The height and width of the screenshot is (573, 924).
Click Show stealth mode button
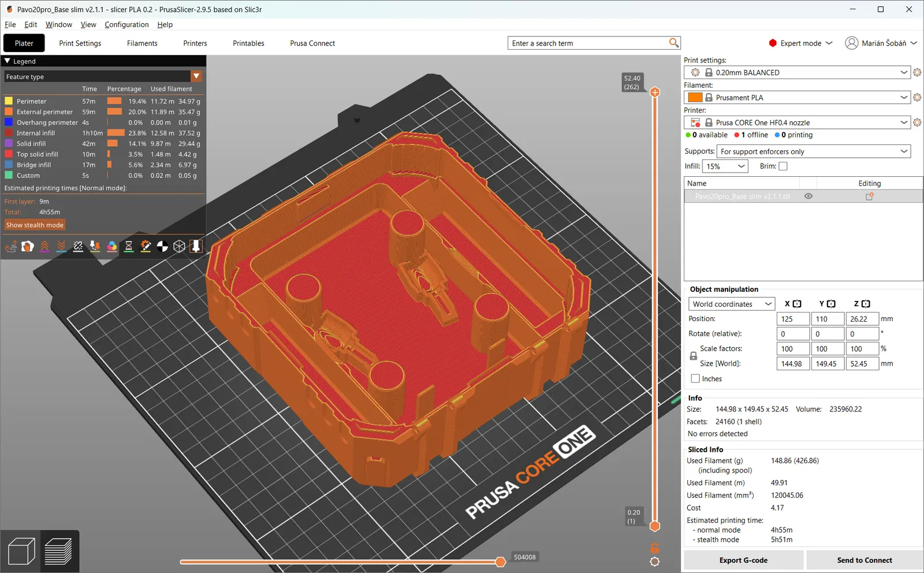click(35, 225)
